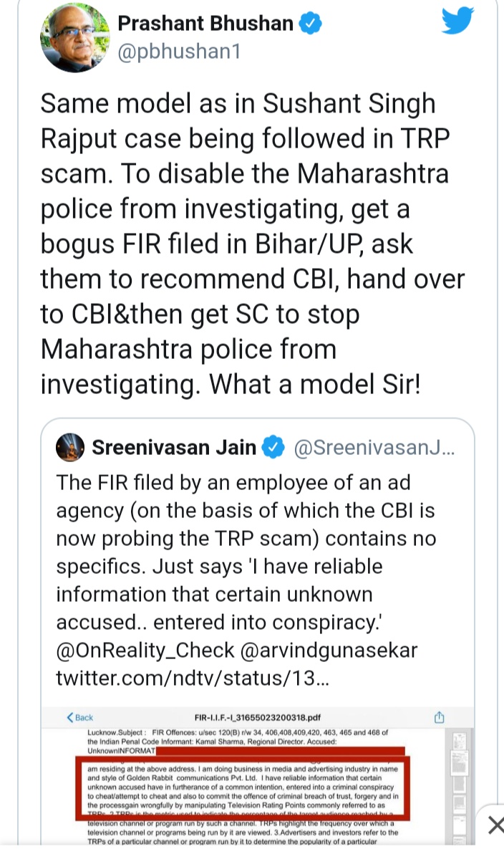
Task: Click the Twitter bird logo
Action: (457, 20)
